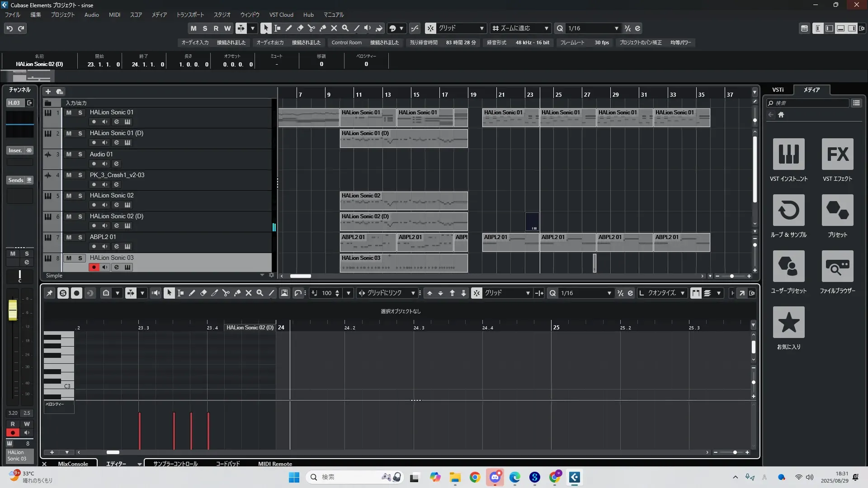Select the Eraser tool in top toolbar
868x488 pixels.
300,28
